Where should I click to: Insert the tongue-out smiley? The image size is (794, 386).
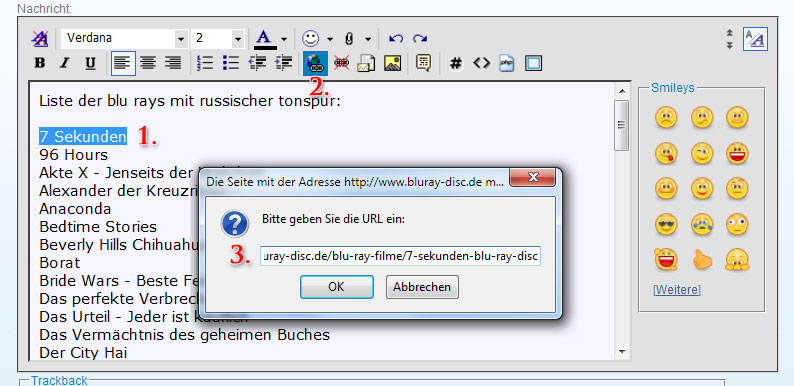click(x=666, y=153)
